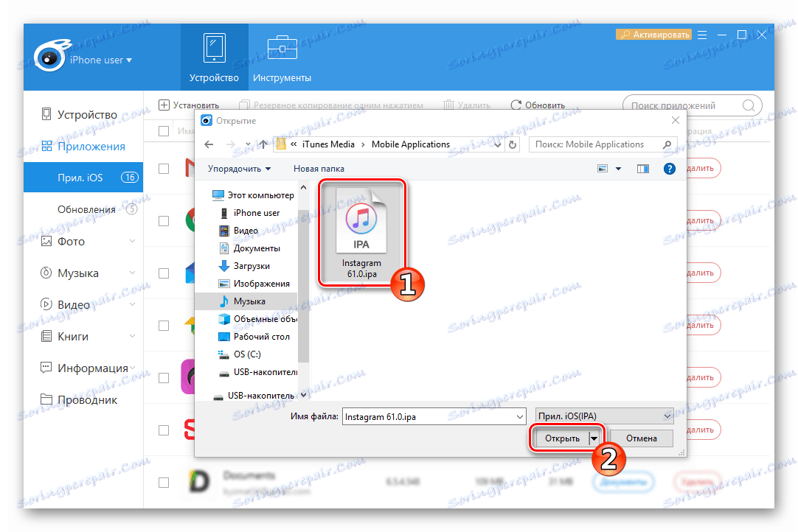This screenshot has height=532, width=798.
Task: Select iPhone user in the folder tree
Action: click(x=251, y=213)
